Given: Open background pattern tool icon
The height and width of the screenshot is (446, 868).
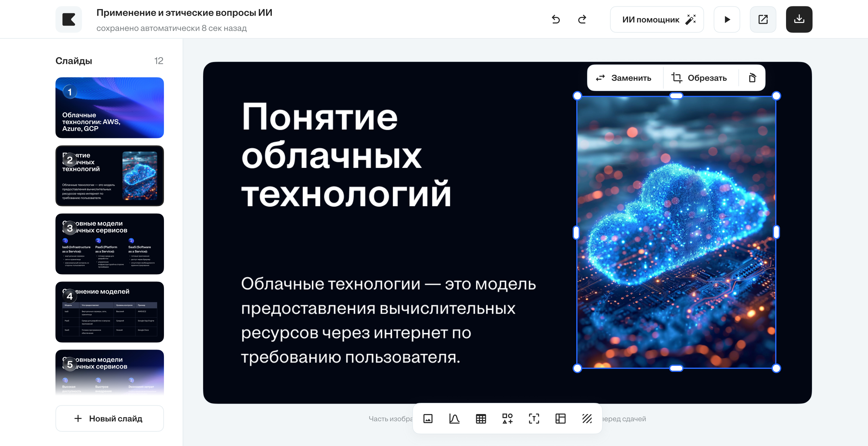Looking at the screenshot, I should (x=587, y=418).
